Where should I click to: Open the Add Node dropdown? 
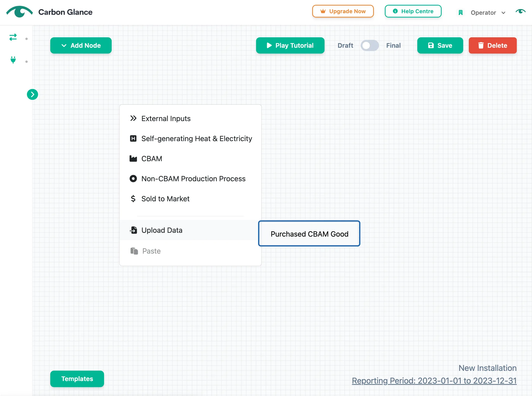click(81, 45)
